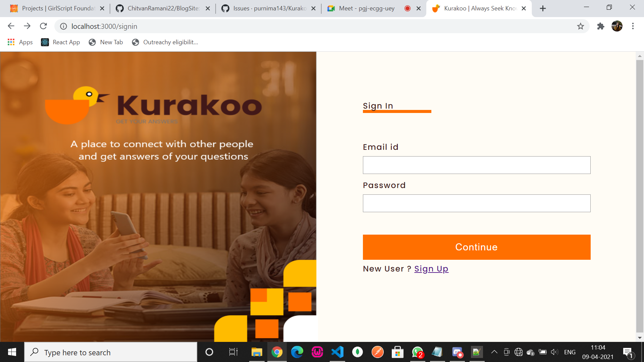Screen dimensions: 644x362
Task: Open File Explorer from the taskbar
Action: [257, 352]
